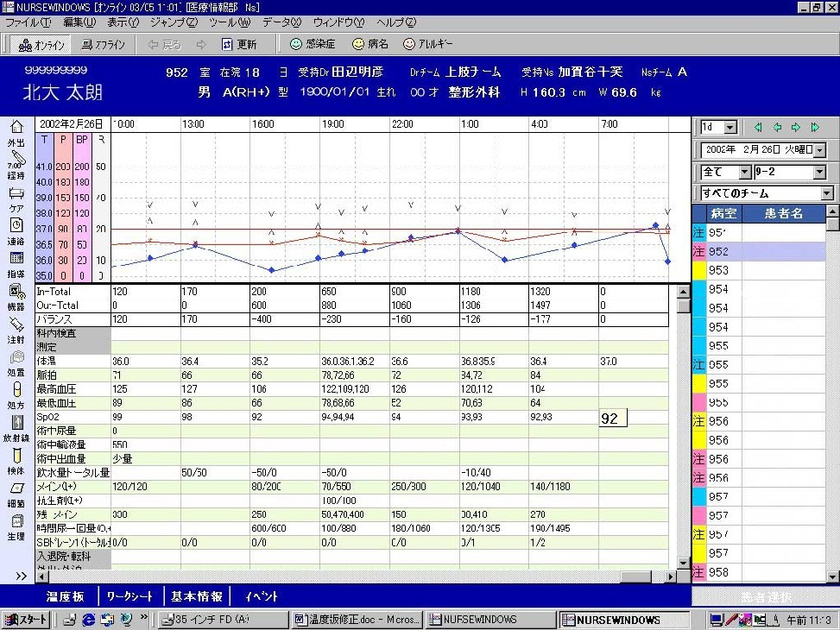This screenshot has width=840, height=630.
Task: Switch to オンライン mode
Action: click(41, 45)
